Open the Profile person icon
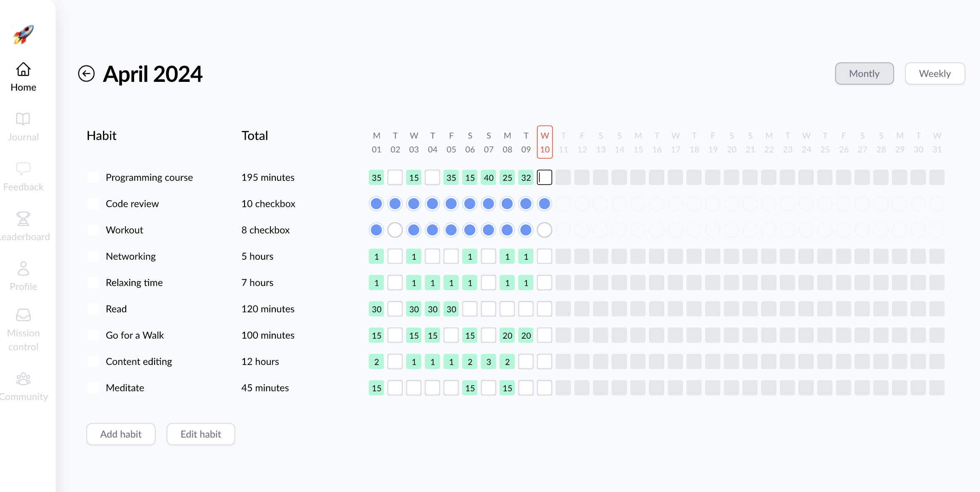Viewport: 980px width, 492px height. click(23, 268)
